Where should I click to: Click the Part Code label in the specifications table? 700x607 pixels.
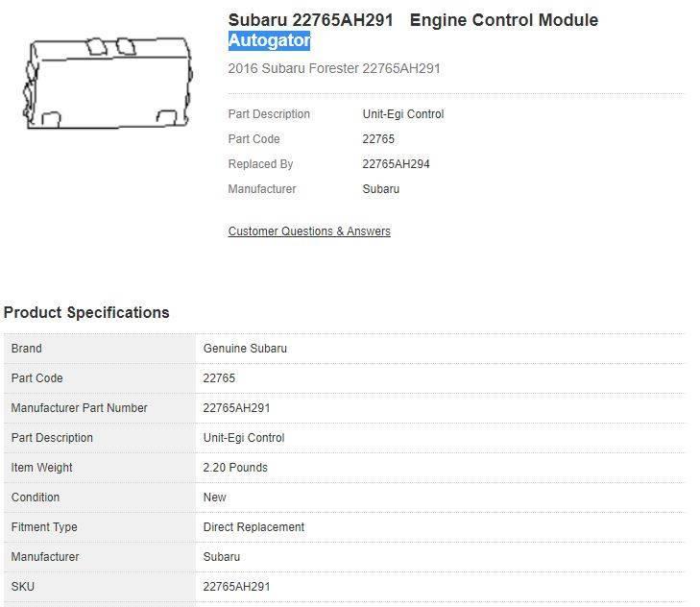coord(36,378)
